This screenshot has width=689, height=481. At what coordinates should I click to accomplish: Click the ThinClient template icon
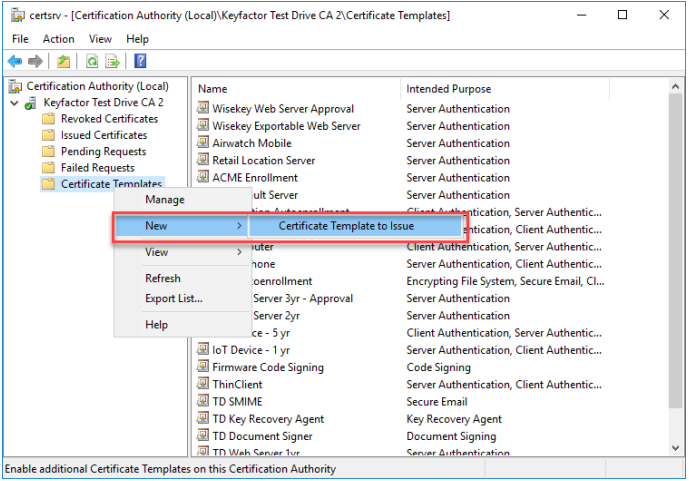click(203, 383)
